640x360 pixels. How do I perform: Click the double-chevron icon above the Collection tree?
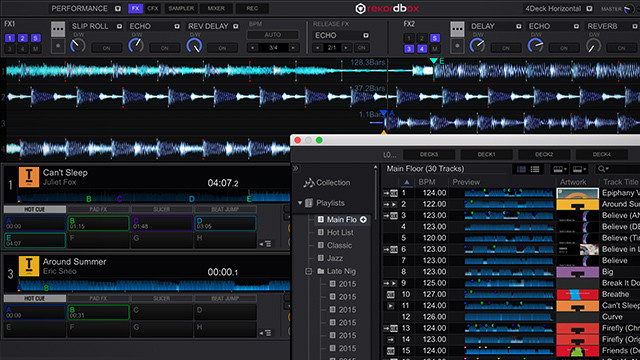296,168
